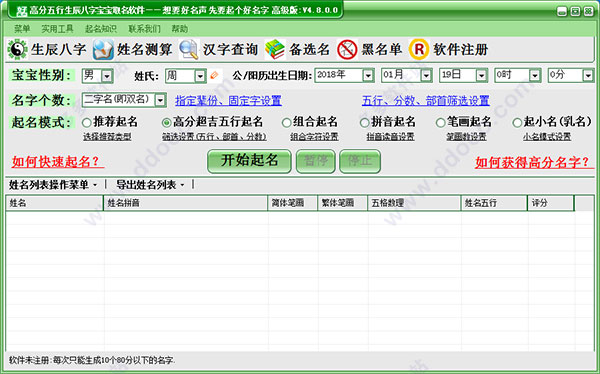This screenshot has width=600, height=374.
Task: Click the orange eraser icon beside surname
Action: click(214, 75)
